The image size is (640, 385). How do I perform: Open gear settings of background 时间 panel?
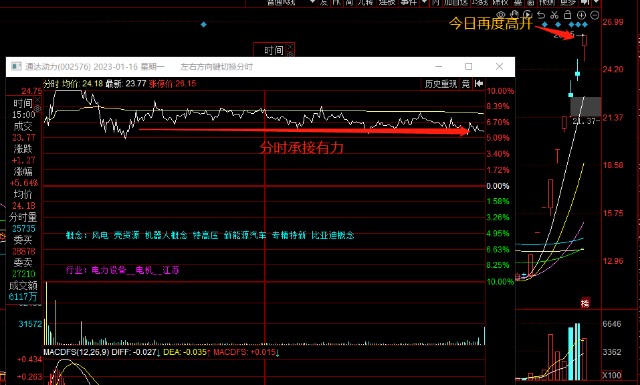[x=290, y=54]
